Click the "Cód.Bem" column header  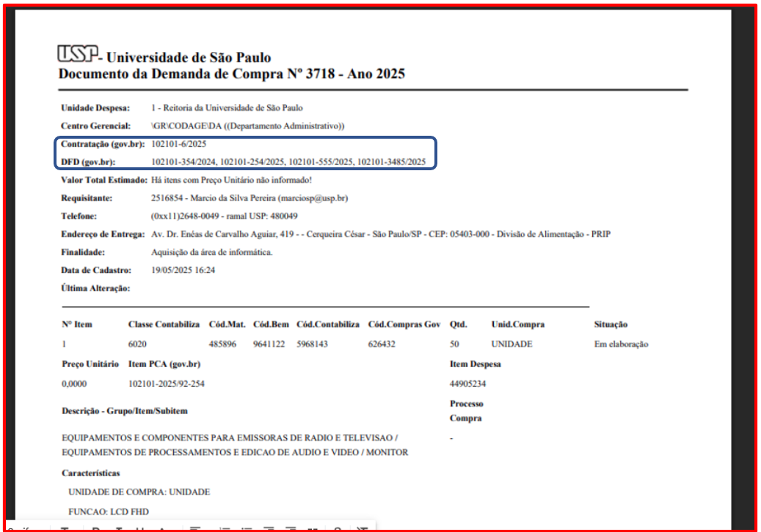click(x=271, y=324)
